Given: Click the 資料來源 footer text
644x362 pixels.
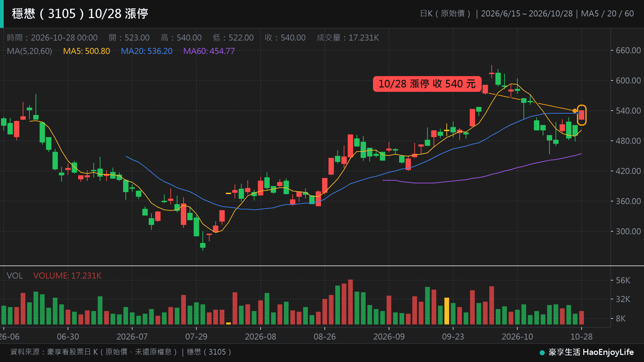Looking at the screenshot, I should [x=121, y=352].
